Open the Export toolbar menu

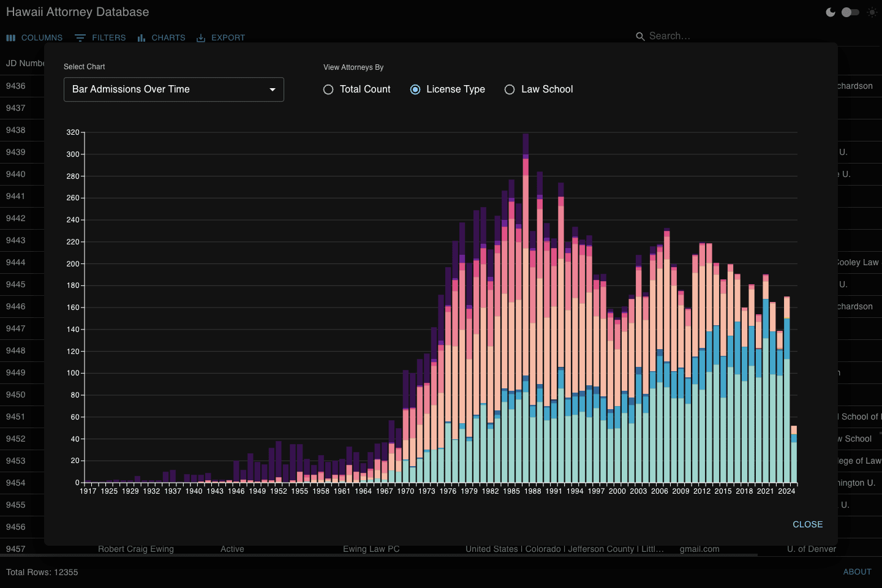coord(228,38)
